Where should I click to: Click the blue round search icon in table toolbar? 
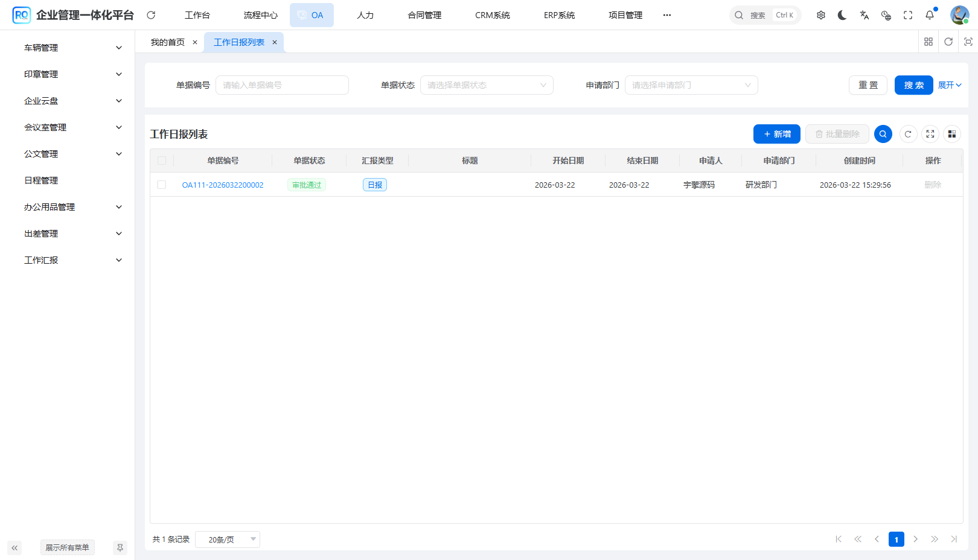click(x=883, y=134)
